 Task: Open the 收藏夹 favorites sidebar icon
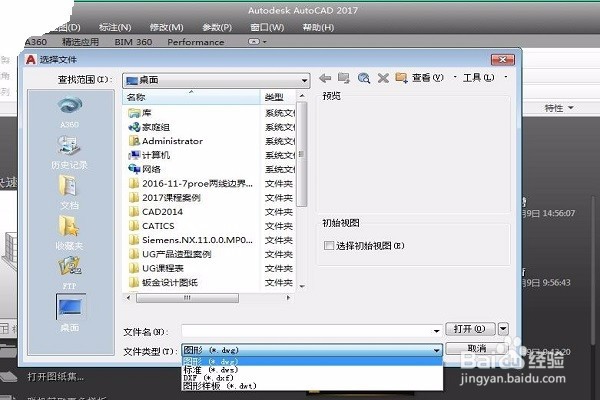69,233
